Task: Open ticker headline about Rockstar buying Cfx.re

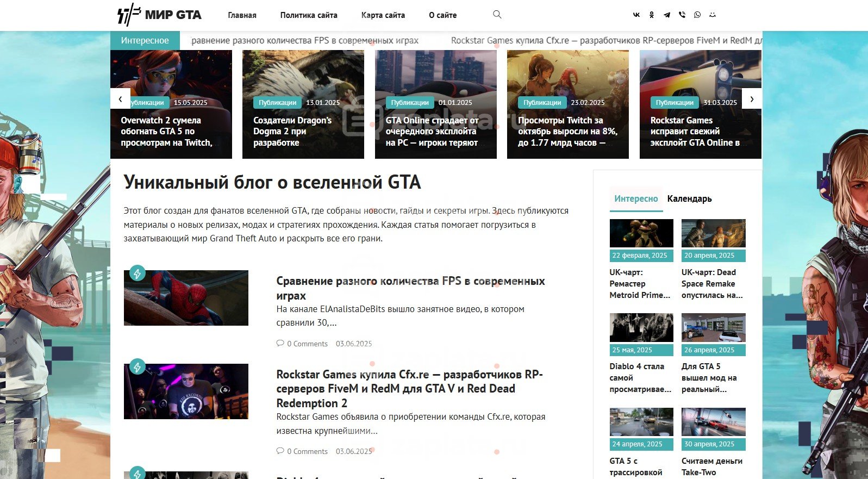Action: point(607,40)
